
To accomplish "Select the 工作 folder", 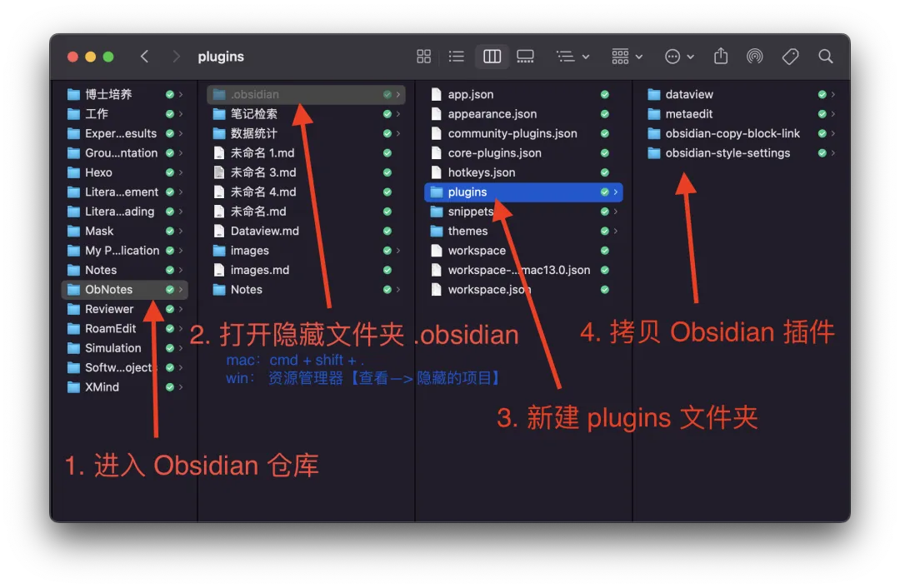I will coord(124,113).
